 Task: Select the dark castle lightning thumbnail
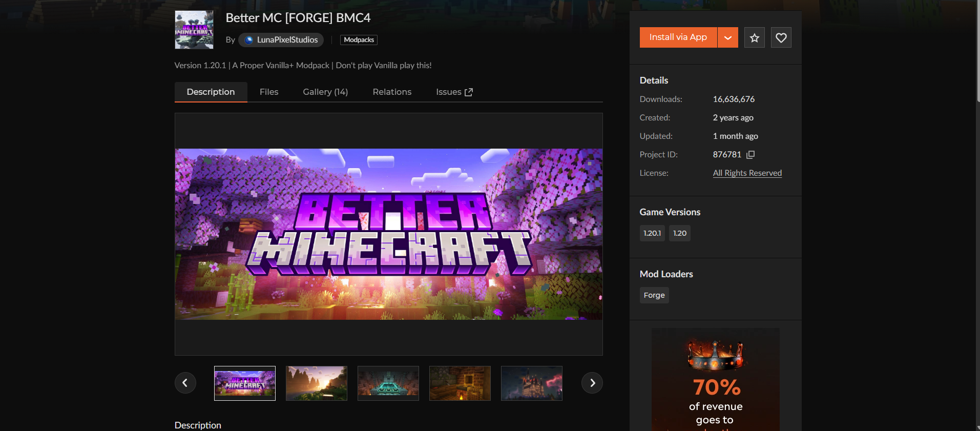click(532, 383)
